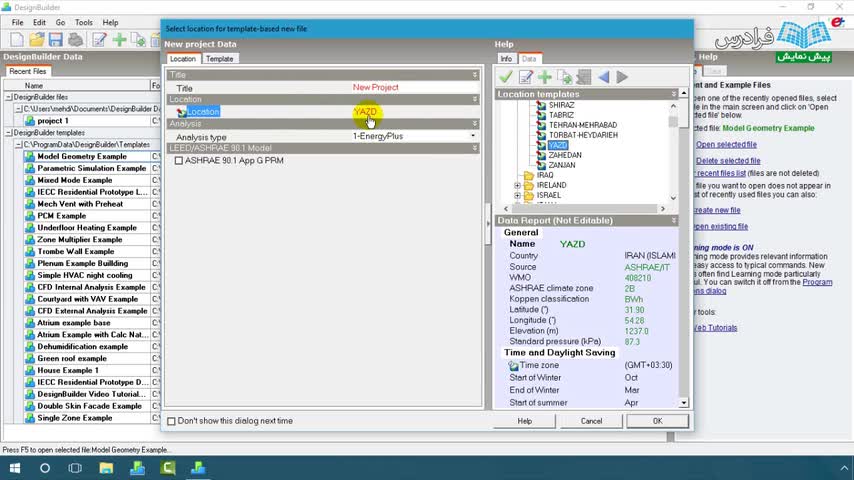Collapse the Title section header
The height and width of the screenshot is (480, 854).
[475, 75]
